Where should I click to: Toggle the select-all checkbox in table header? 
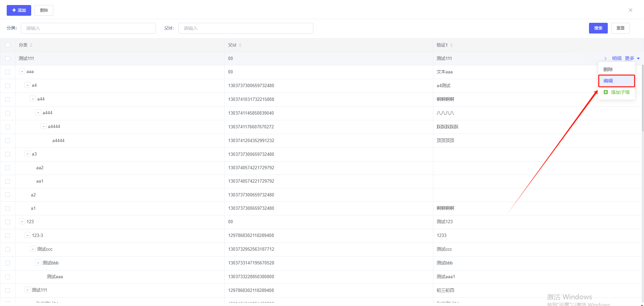point(8,45)
